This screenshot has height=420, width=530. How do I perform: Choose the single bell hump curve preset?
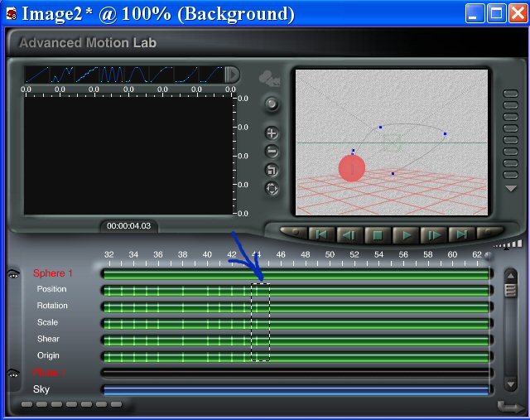click(x=137, y=75)
